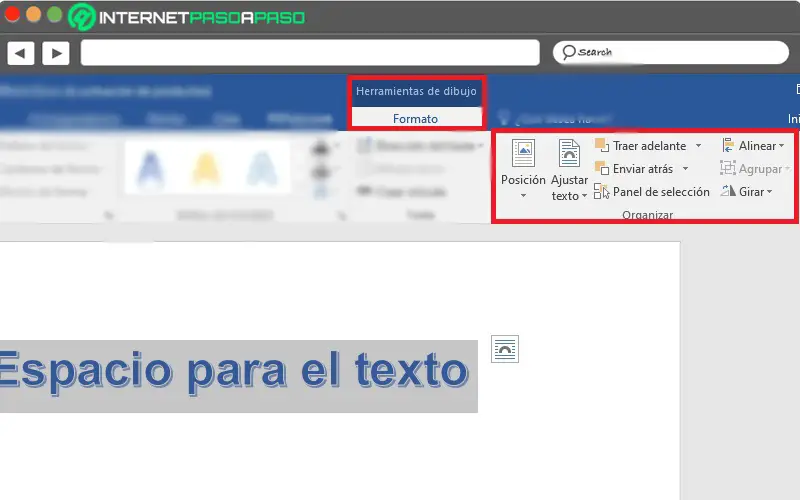Open the Posición picture icon
Viewport: 800px width, 500px height.
(523, 153)
